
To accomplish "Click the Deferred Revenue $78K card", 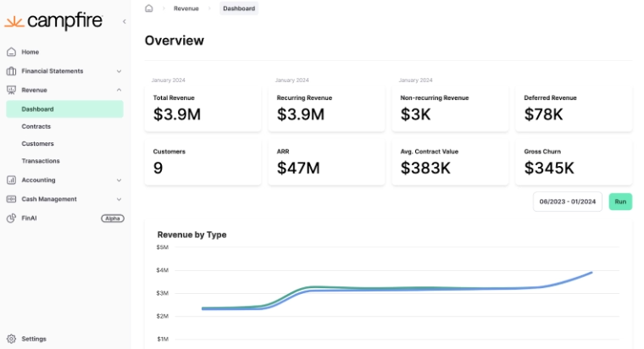I will [574, 109].
